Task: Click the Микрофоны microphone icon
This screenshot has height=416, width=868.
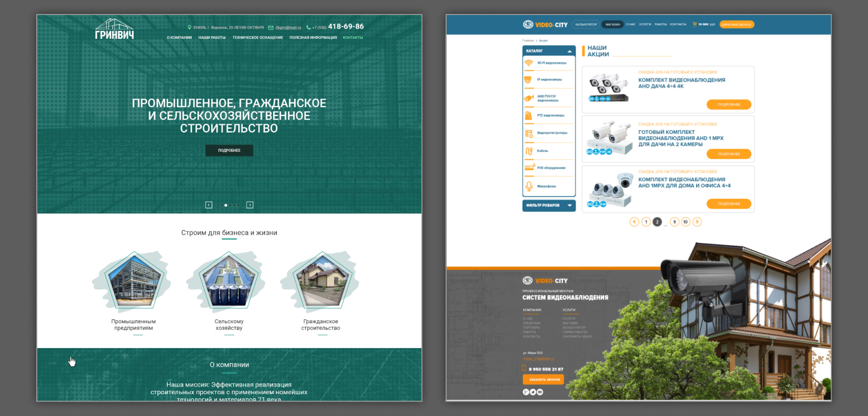Action: pyautogui.click(x=528, y=186)
